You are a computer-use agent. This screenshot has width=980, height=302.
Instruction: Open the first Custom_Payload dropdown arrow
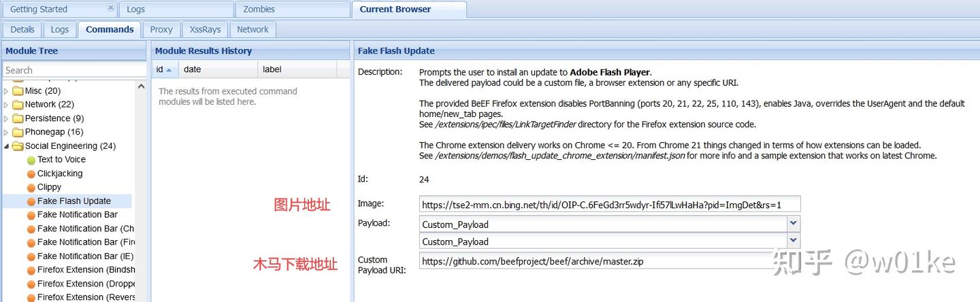tap(793, 224)
